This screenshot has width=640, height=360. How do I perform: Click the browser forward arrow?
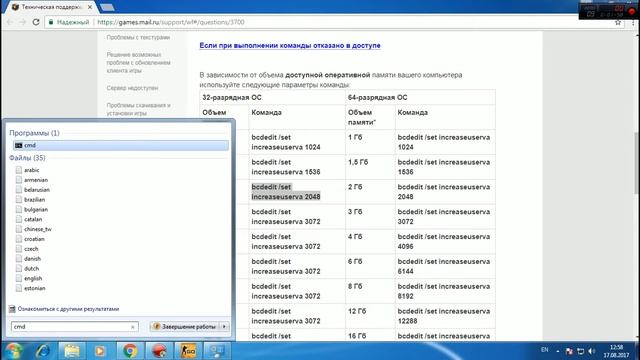tap(23, 22)
